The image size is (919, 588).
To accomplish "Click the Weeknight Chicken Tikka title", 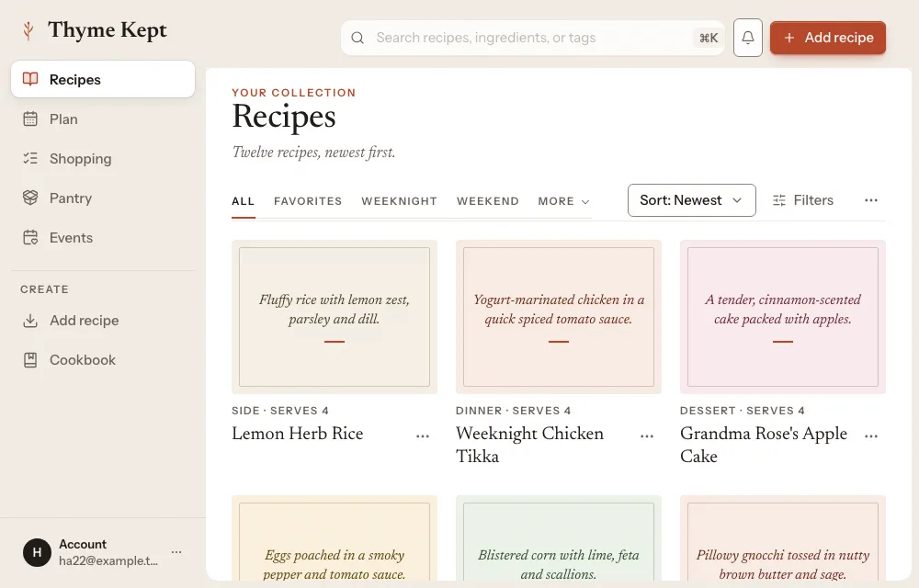I will click(x=530, y=445).
